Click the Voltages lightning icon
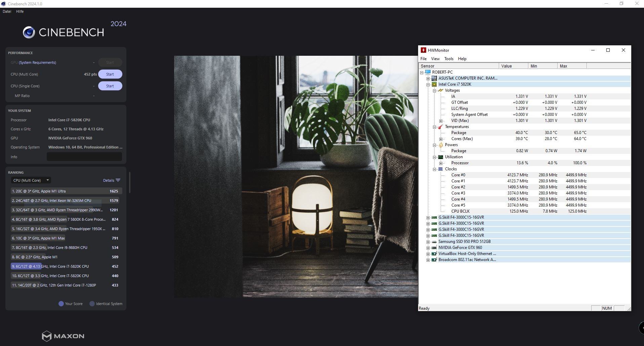This screenshot has height=346, width=644. 441,90
